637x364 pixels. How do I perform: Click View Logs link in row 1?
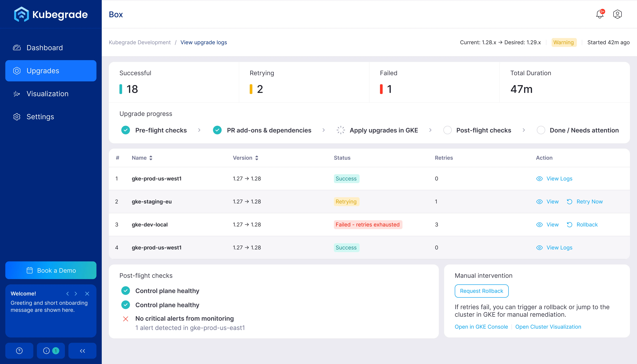pos(559,179)
